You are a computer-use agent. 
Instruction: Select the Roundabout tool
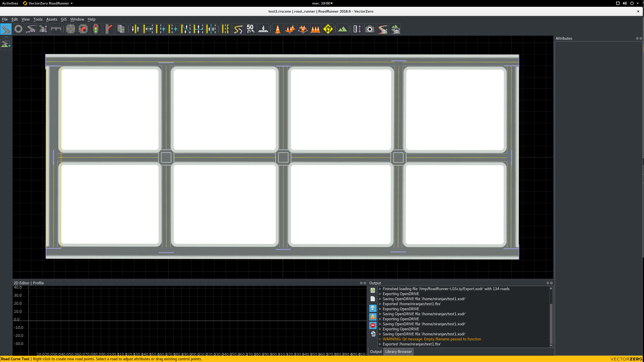(18, 29)
